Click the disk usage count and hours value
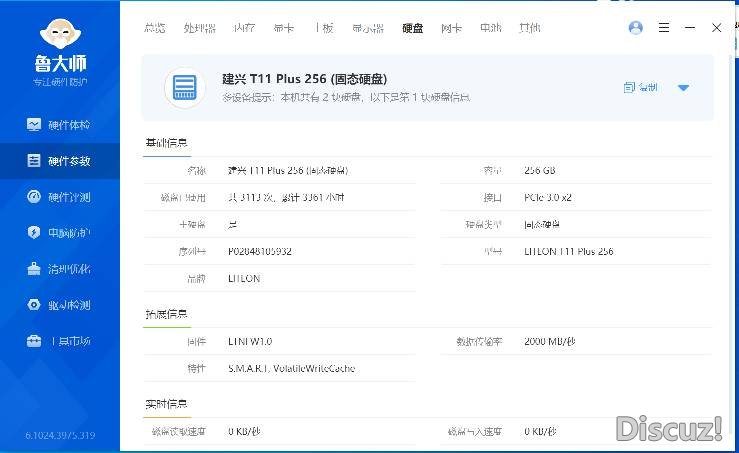This screenshot has width=739, height=453. pyautogui.click(x=286, y=198)
